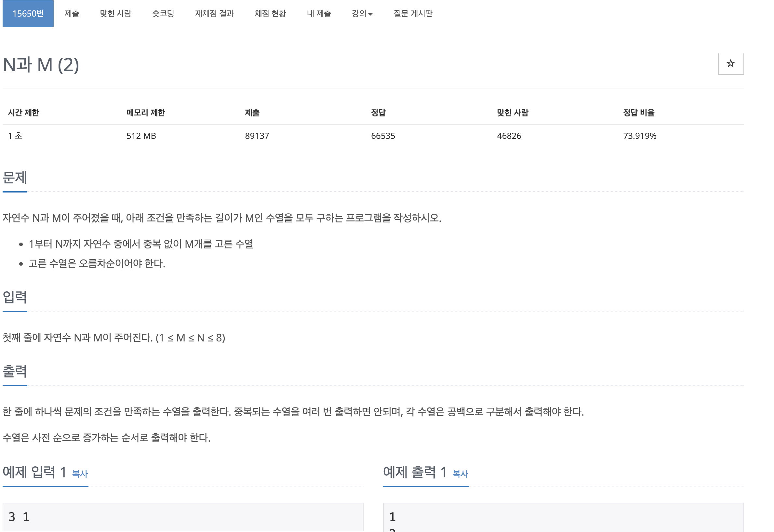
Task: Show the 내 제출 tab
Action: 319,13
